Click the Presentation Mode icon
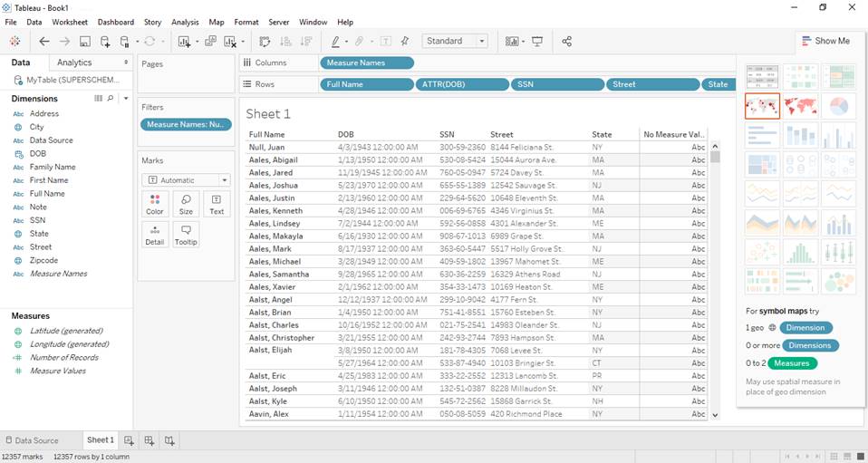The width and height of the screenshot is (868, 463). (537, 42)
